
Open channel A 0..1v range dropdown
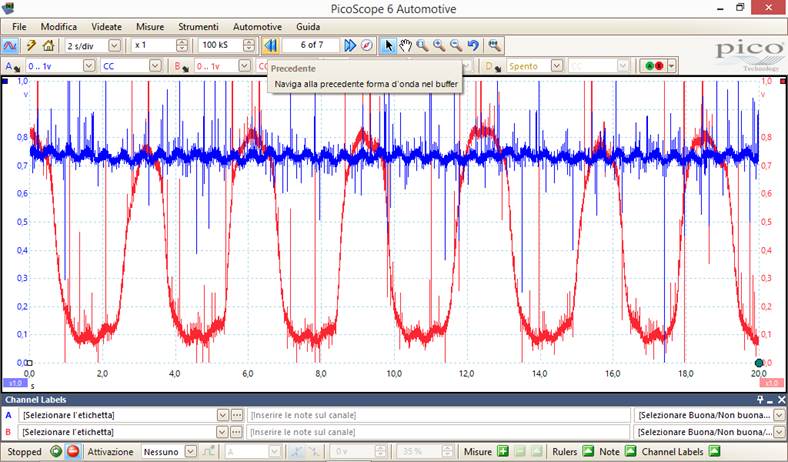pyautogui.click(x=89, y=66)
